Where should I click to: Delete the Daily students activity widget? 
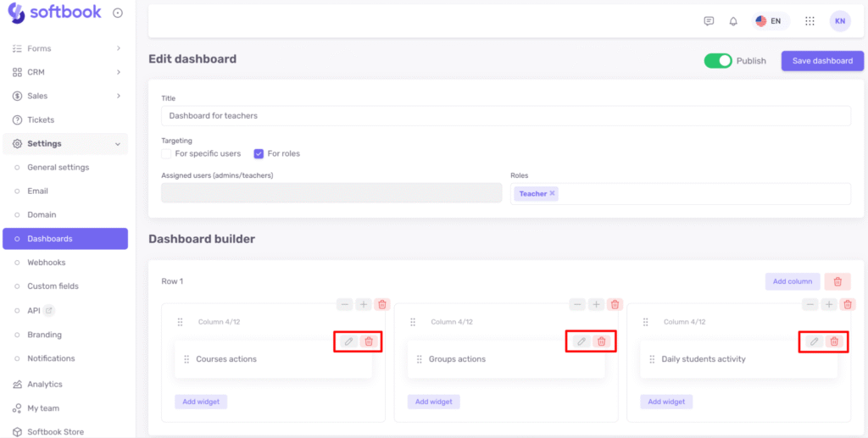pos(834,341)
